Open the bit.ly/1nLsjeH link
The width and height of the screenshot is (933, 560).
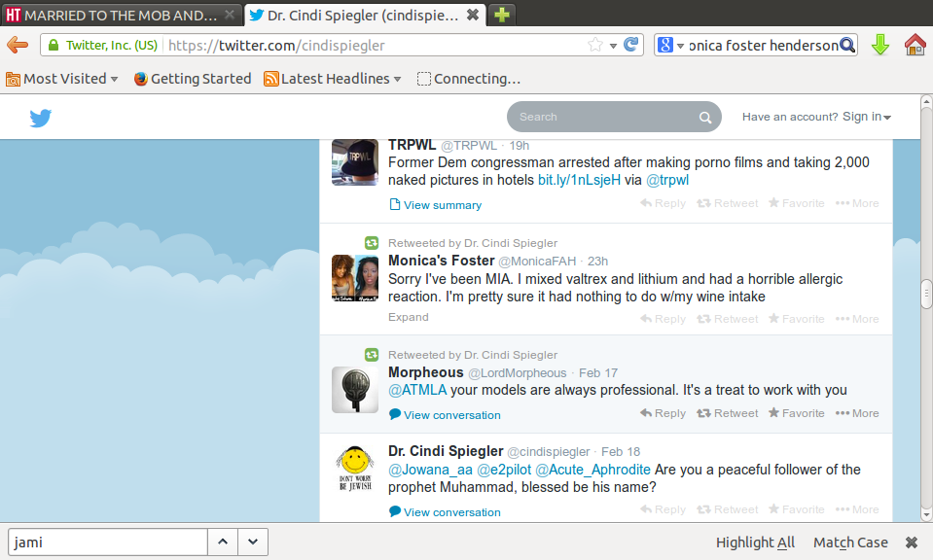pos(579,180)
